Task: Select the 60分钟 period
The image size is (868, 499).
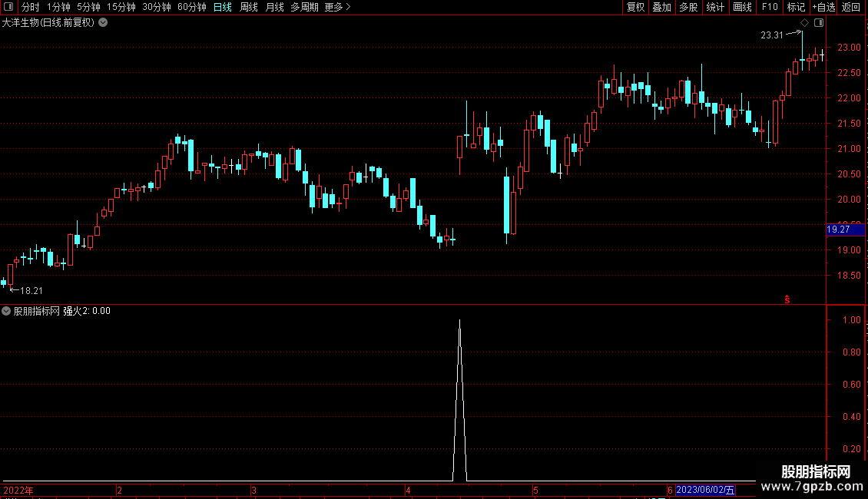Action: (191, 7)
